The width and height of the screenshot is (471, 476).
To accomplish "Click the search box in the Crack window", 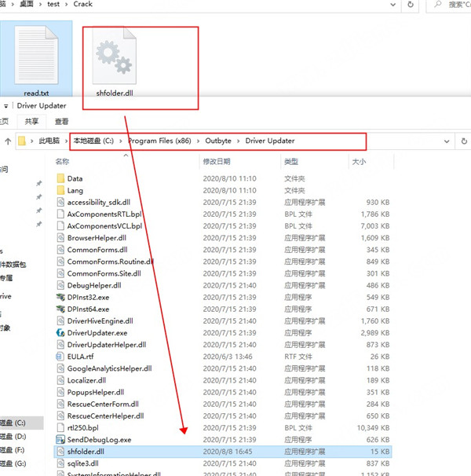I will tap(449, 5).
